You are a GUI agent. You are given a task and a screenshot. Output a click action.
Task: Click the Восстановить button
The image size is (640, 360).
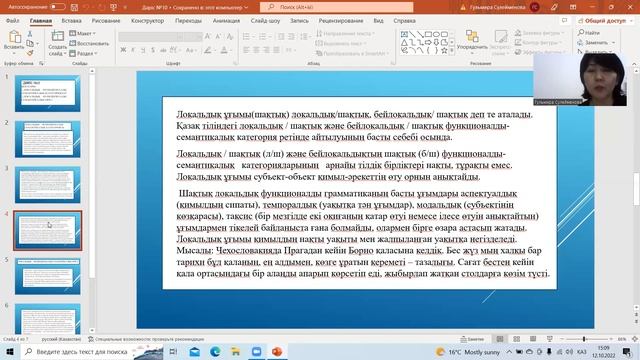point(89,43)
